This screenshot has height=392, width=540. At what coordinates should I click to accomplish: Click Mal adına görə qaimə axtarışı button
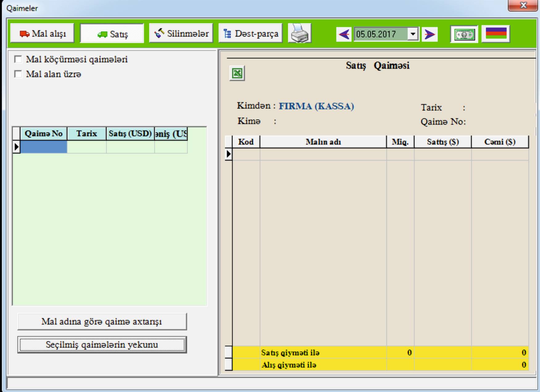(102, 322)
